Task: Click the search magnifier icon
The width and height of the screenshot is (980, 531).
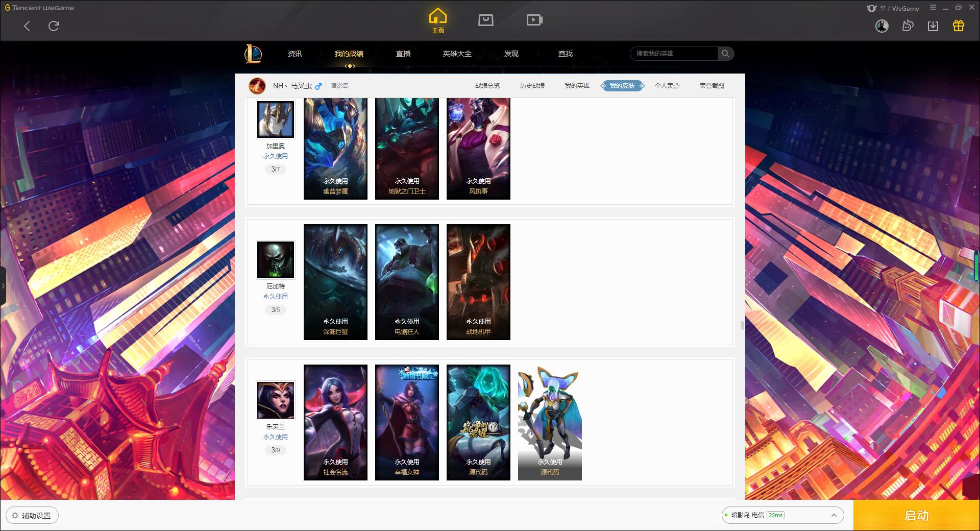Action: pos(725,54)
